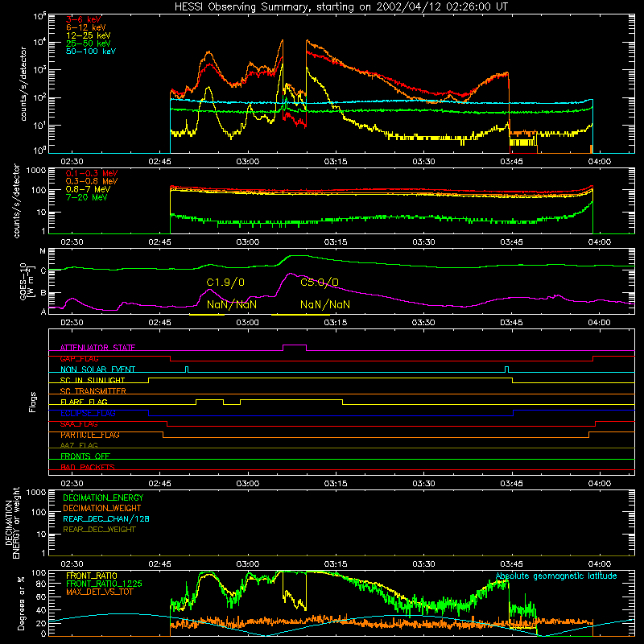Select the FRONT_RATIO_1225 legend label
Image resolution: width=644 pixels, height=644 pixels.
(x=104, y=584)
